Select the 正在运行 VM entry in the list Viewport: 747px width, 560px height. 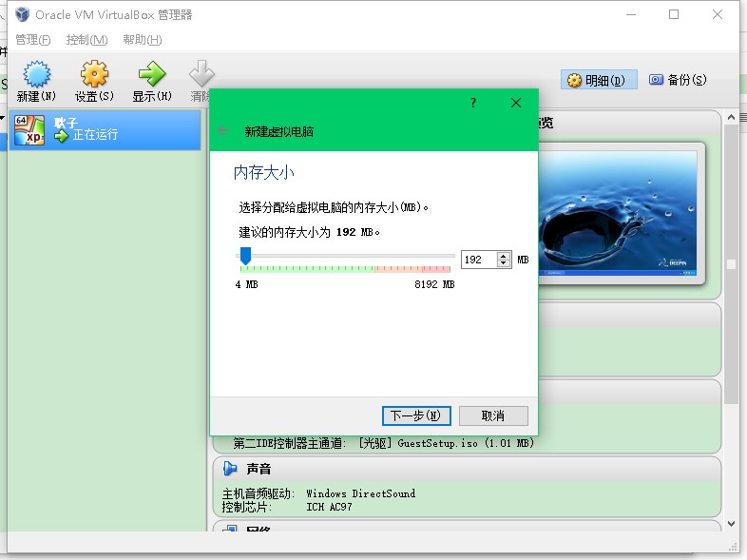(105, 129)
